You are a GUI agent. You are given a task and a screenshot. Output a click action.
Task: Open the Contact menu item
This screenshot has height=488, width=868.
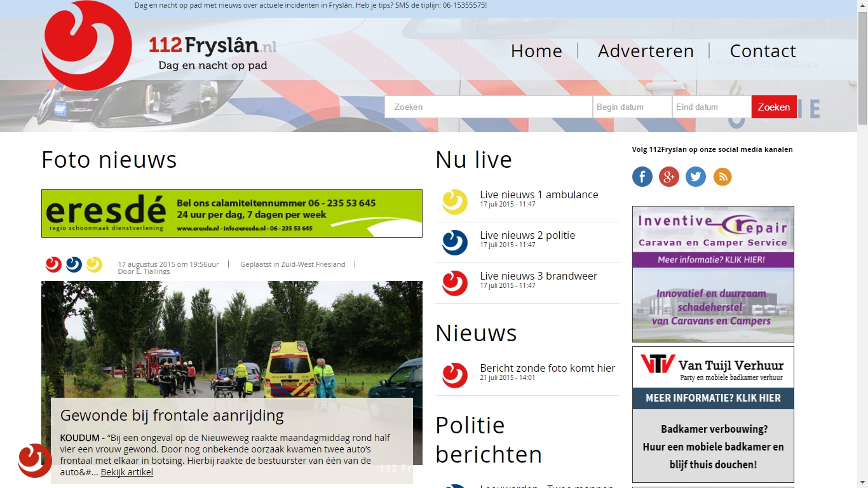763,51
